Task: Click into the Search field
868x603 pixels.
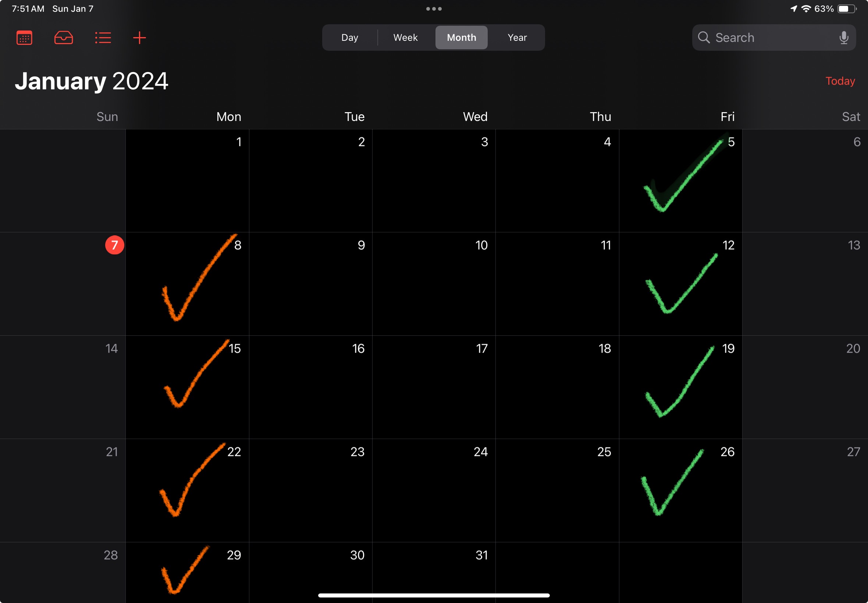Action: 774,38
